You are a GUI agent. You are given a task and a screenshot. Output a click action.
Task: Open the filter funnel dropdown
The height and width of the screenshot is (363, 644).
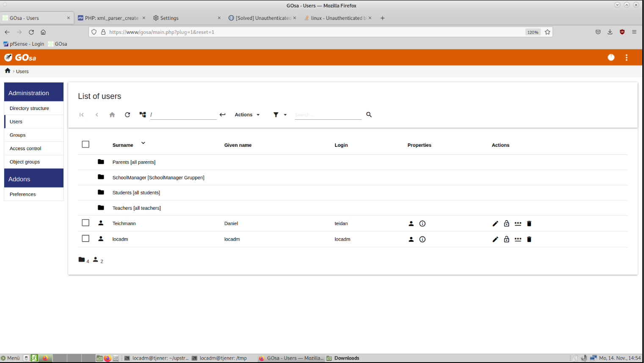[280, 115]
